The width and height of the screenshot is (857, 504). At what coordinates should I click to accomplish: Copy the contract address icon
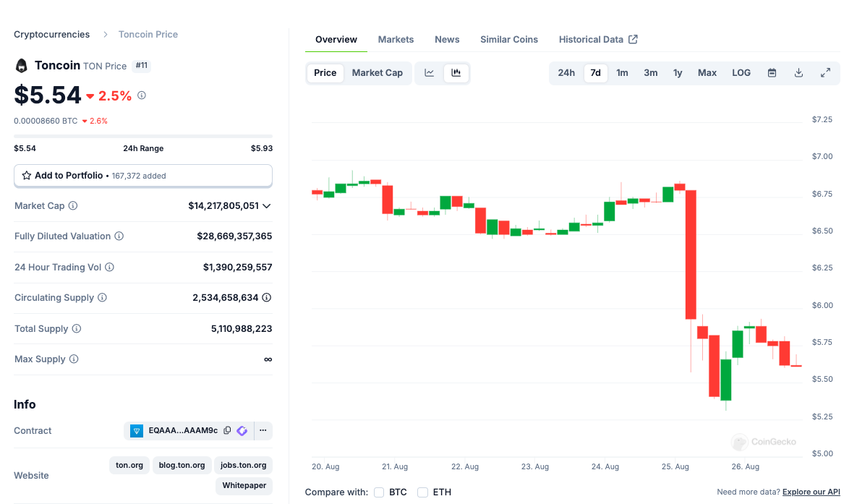[x=227, y=430]
